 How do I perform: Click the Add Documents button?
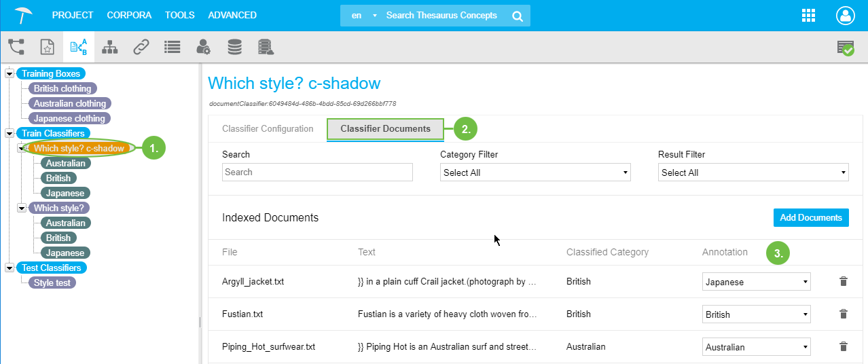(x=810, y=217)
